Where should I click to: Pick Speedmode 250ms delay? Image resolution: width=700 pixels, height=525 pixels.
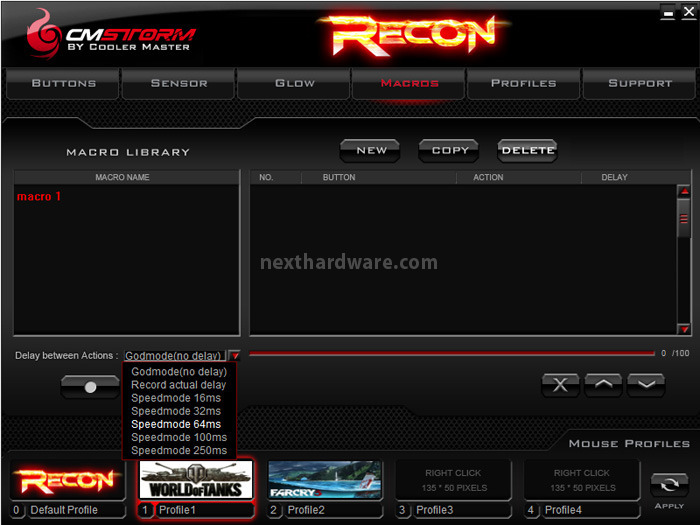[x=179, y=450]
